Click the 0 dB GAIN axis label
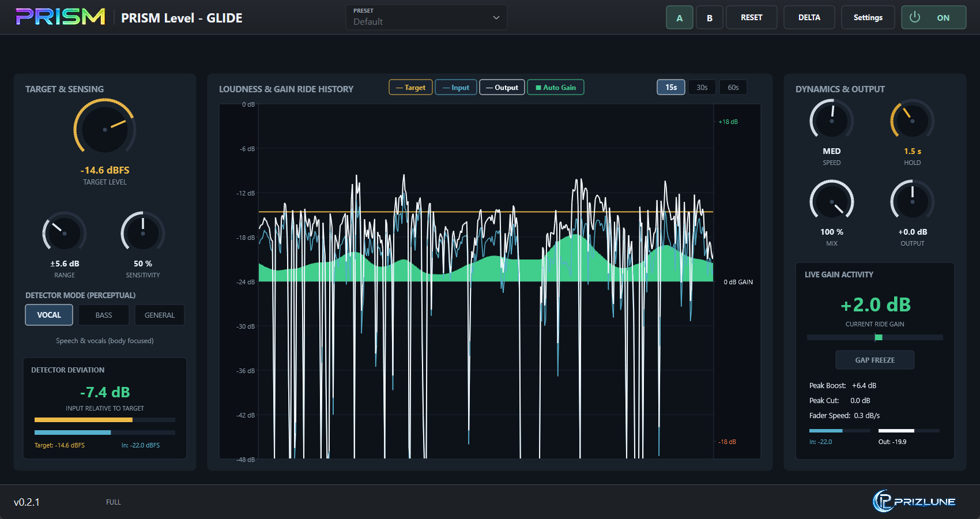Image resolution: width=980 pixels, height=519 pixels. pyautogui.click(x=738, y=282)
